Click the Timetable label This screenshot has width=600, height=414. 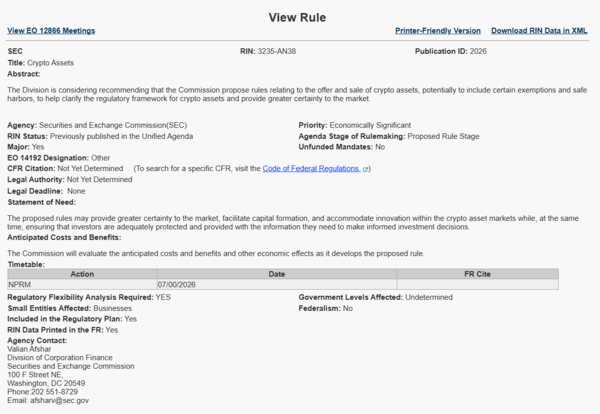pyautogui.click(x=26, y=265)
